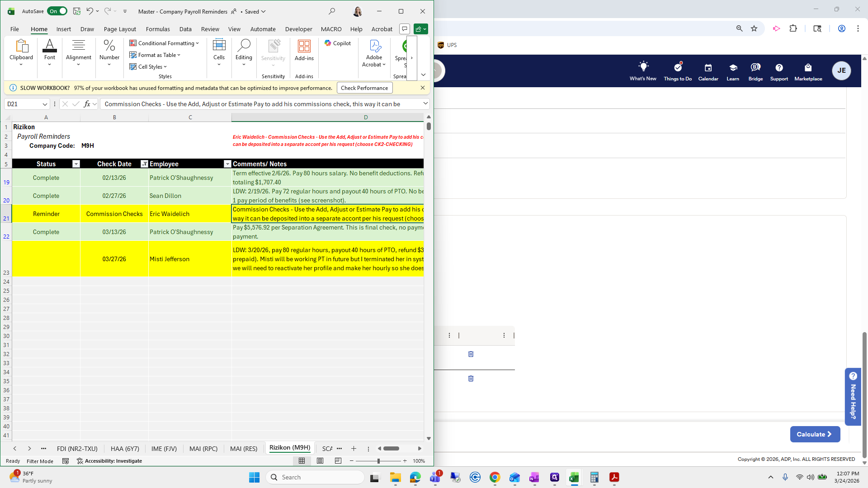868x488 pixels.
Task: Switch to the Formulas ribbon tab
Action: coord(157,29)
